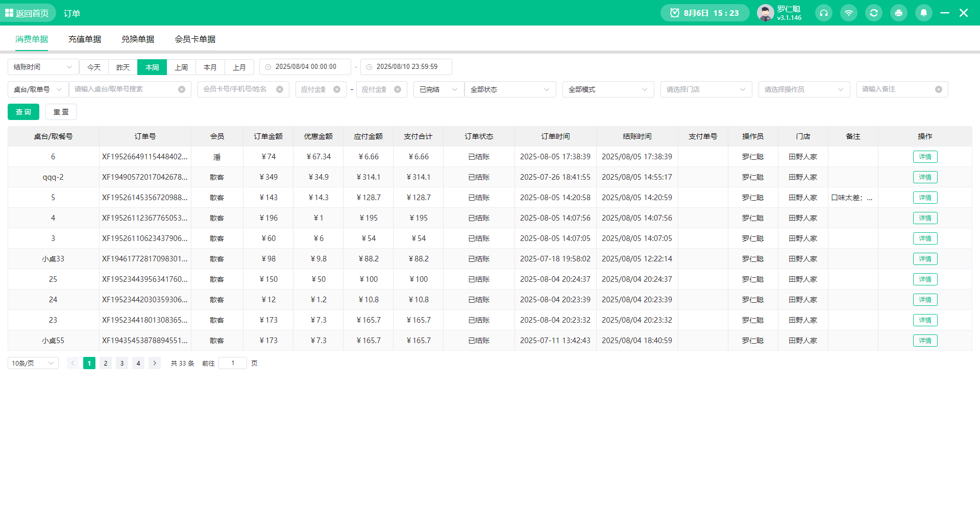Click the return home grid icon

click(x=9, y=13)
